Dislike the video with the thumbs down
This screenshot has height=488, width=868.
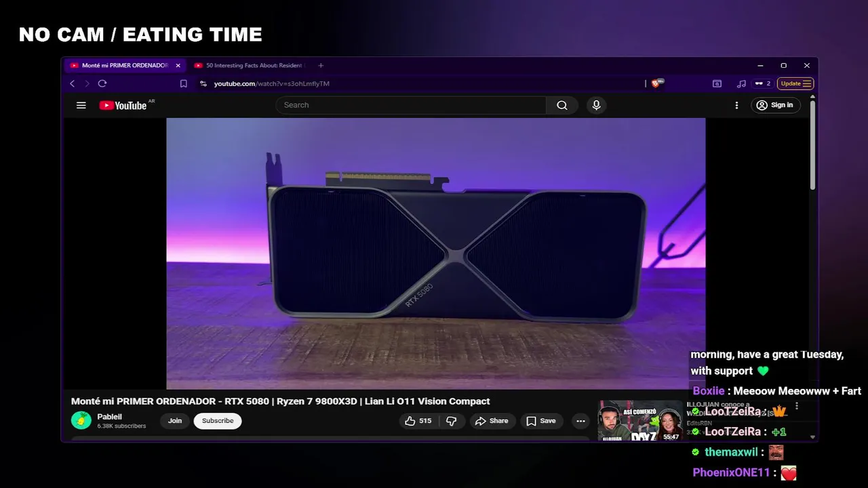pyautogui.click(x=451, y=421)
